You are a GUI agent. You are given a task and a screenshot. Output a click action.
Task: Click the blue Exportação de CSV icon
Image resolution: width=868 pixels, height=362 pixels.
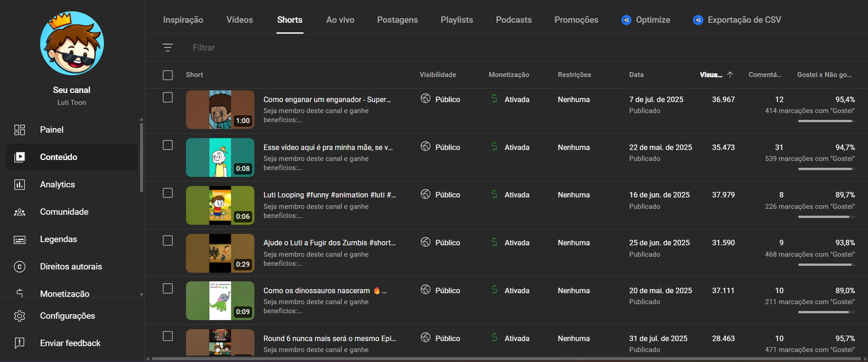point(698,20)
